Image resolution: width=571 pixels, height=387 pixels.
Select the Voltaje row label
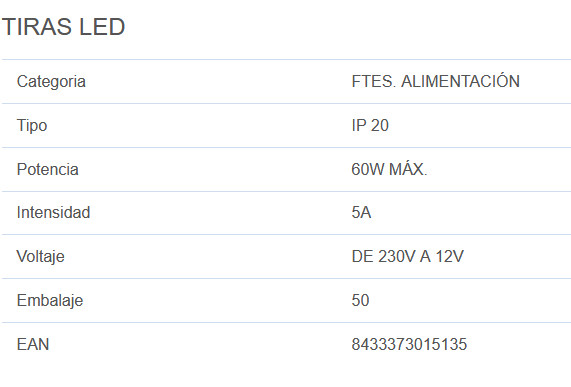pyautogui.click(x=41, y=257)
